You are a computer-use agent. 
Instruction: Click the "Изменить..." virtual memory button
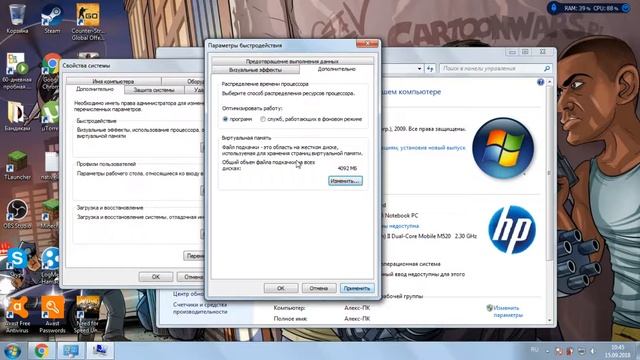(345, 181)
